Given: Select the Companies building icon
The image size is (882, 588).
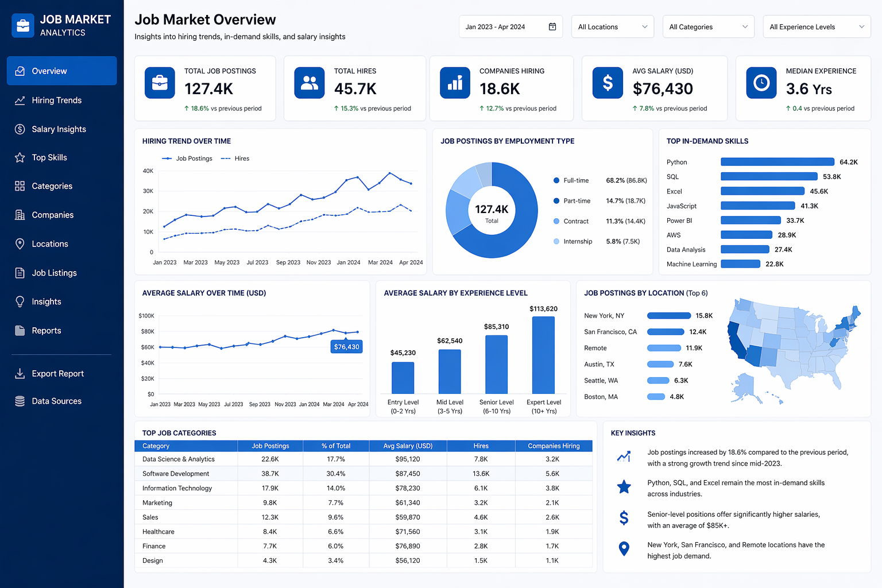Looking at the screenshot, I should click(20, 215).
